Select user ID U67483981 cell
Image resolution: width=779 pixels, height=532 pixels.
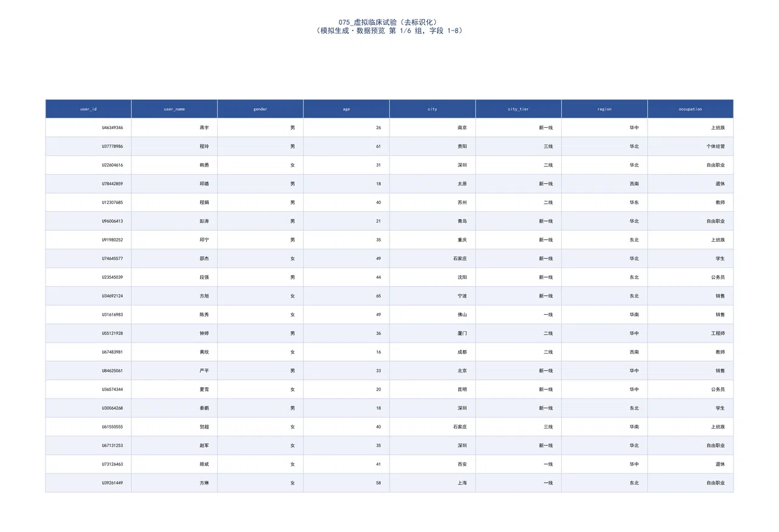point(88,352)
